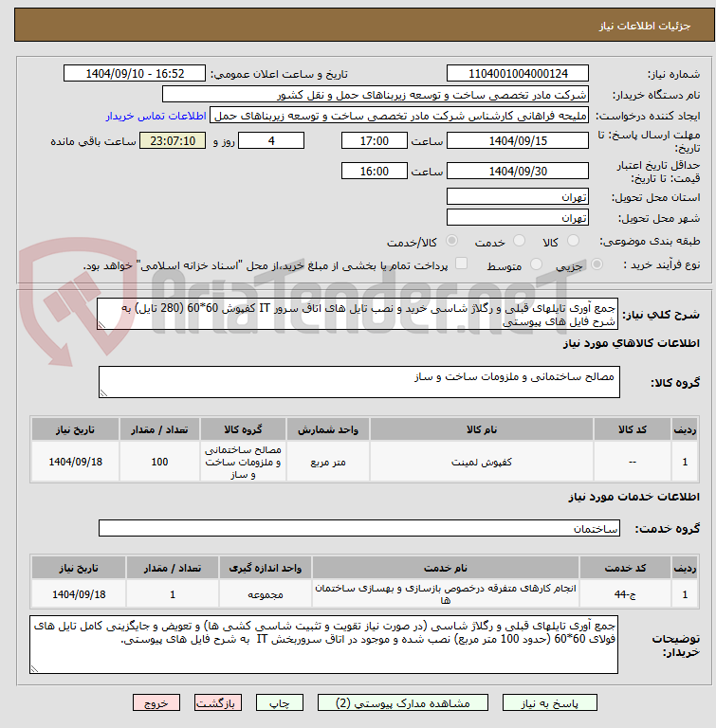
Task: Click the شماره نیاز field 1104001004000124
Action: [518, 73]
